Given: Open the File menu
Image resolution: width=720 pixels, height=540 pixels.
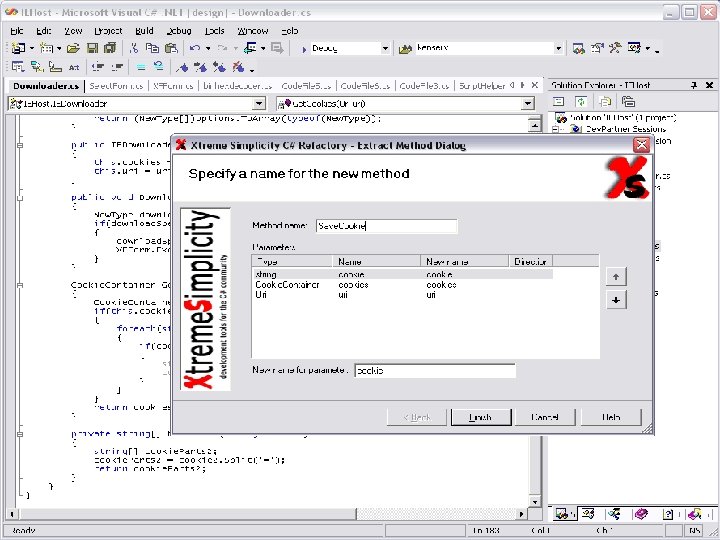Looking at the screenshot, I should click(17, 31).
